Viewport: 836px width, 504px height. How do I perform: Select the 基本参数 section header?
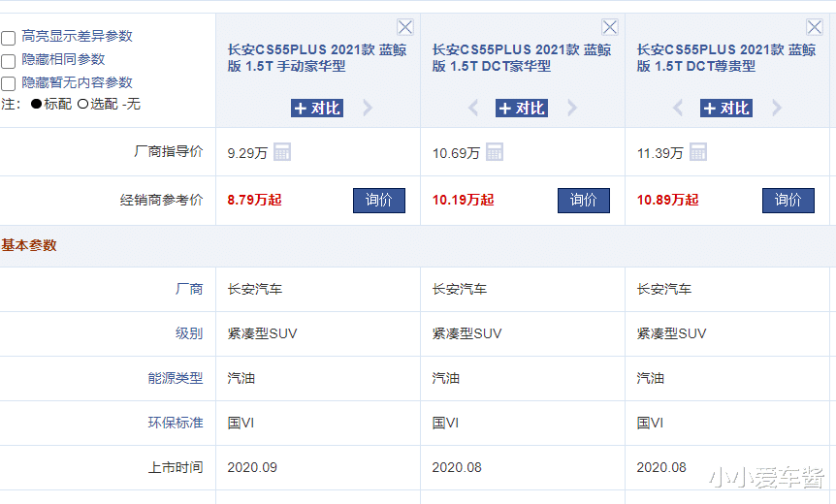tap(29, 245)
